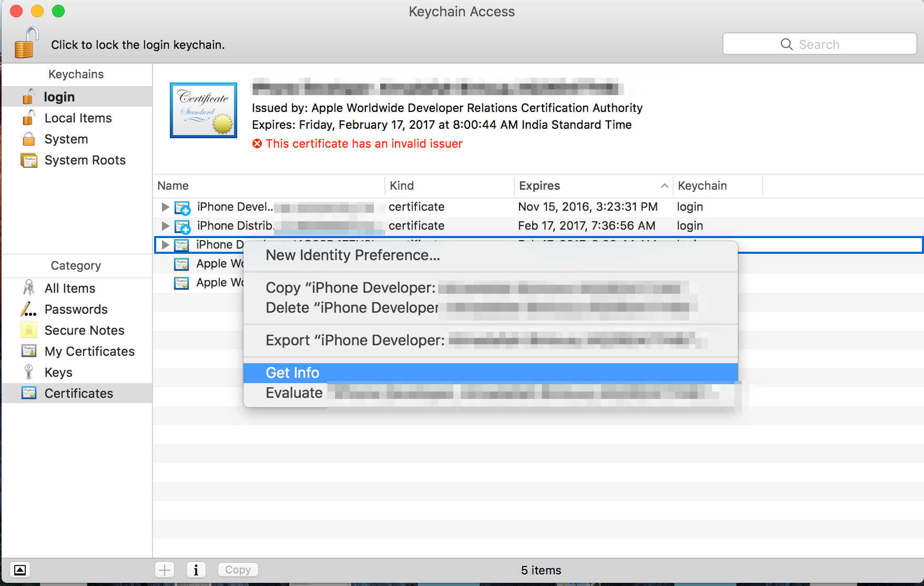Viewport: 924px width, 586px height.
Task: Choose Evaluate from context menu
Action: click(x=491, y=393)
